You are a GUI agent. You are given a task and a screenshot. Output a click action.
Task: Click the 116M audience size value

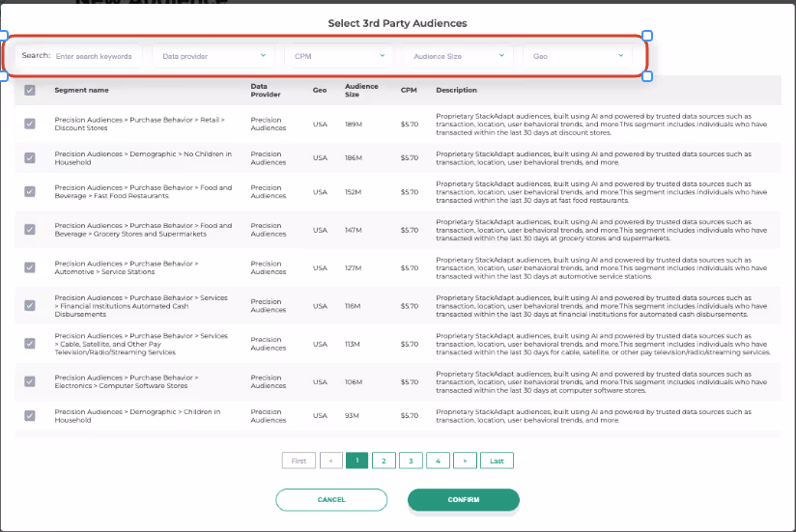[x=353, y=306]
